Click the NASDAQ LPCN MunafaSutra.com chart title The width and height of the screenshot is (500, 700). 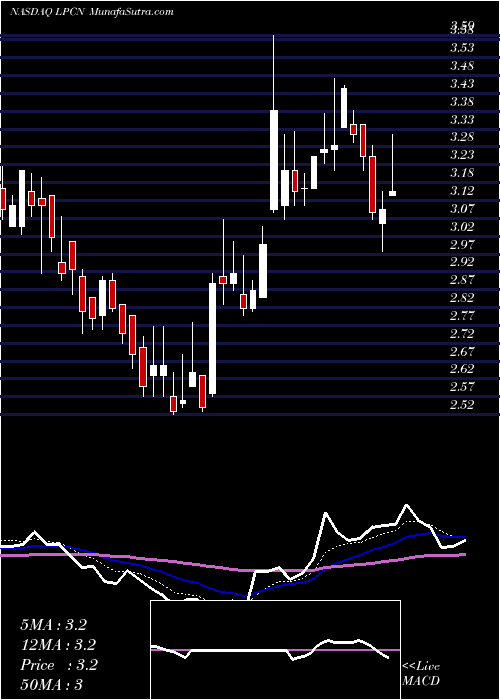pyautogui.click(x=92, y=12)
